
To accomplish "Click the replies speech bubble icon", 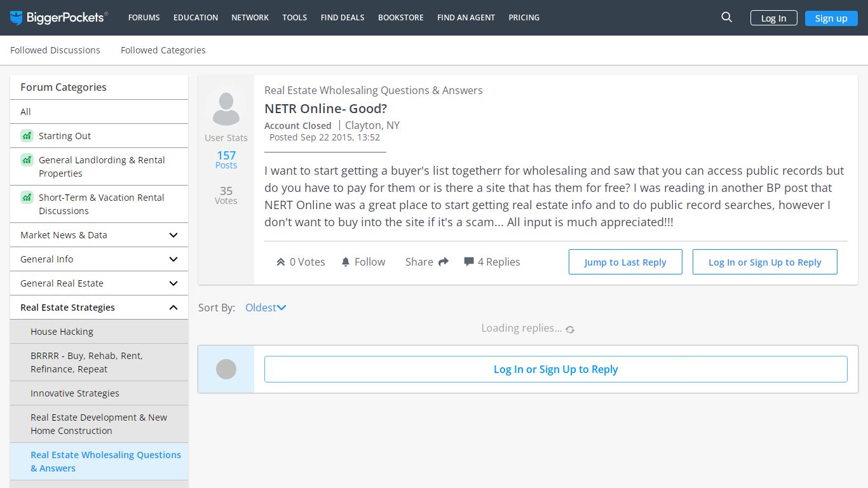I will point(469,262).
